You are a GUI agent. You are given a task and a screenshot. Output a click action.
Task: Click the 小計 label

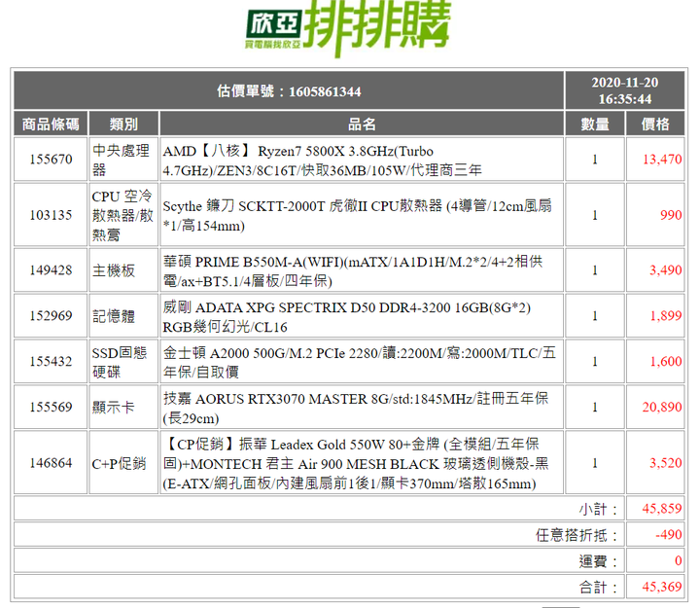tap(598, 509)
